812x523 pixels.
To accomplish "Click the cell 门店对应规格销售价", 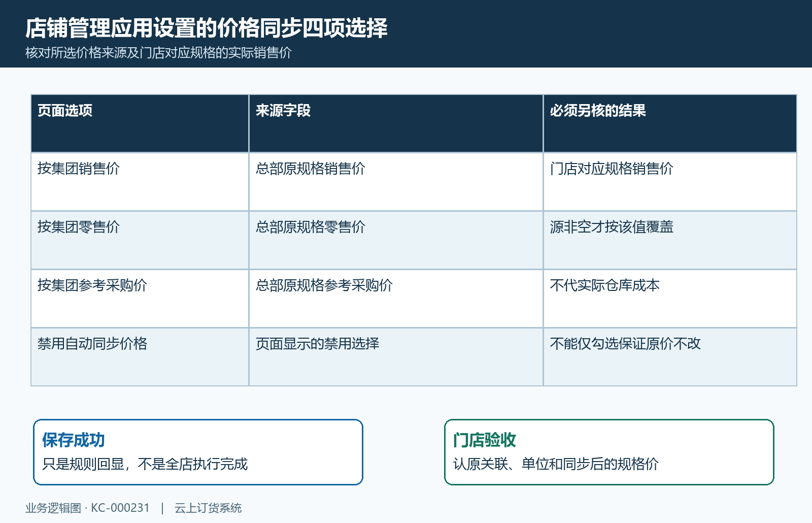I will (x=670, y=182).
